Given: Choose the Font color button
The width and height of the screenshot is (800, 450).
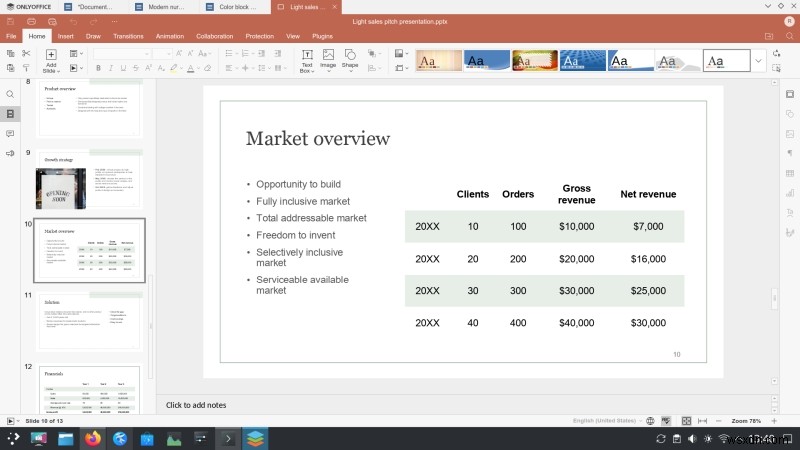Looking at the screenshot, I should 190,68.
